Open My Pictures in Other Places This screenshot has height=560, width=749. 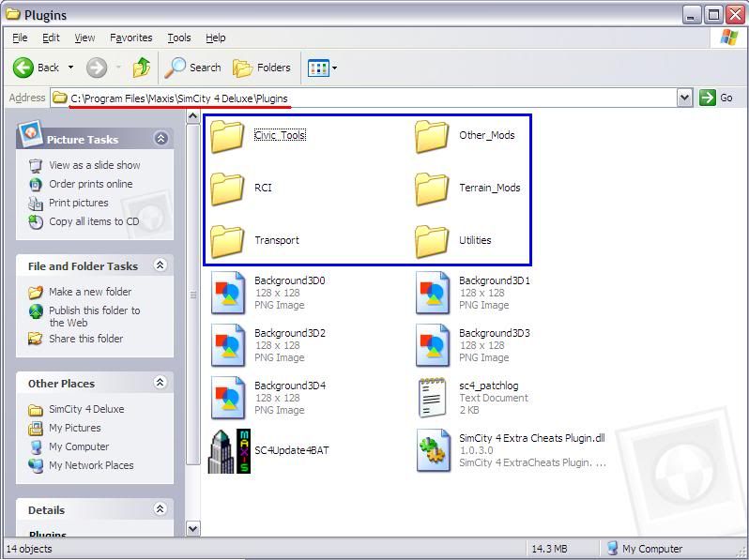(x=75, y=428)
